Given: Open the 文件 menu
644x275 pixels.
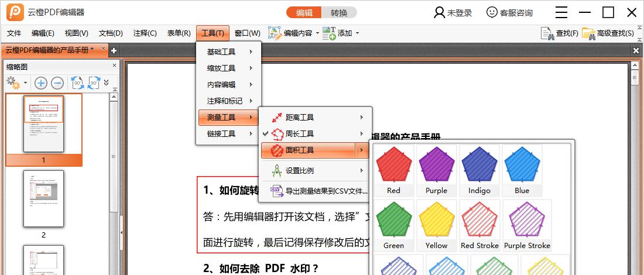Looking at the screenshot, I should [x=15, y=33].
